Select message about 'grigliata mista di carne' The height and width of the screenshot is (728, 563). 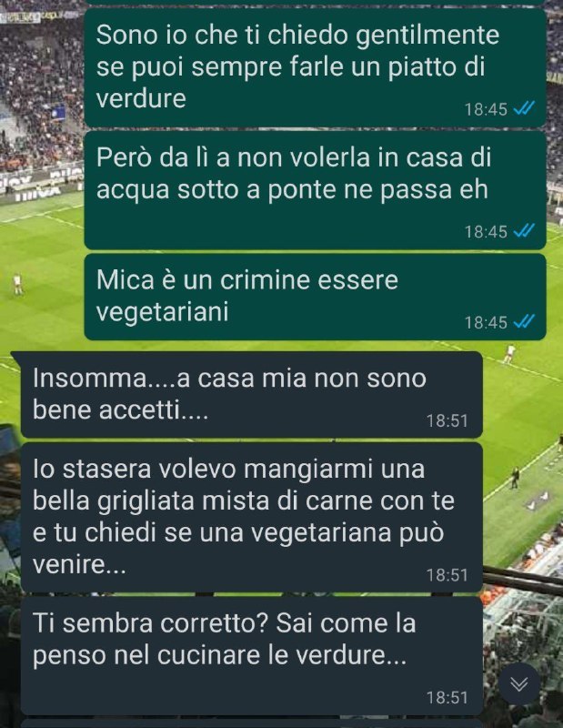[252, 517]
